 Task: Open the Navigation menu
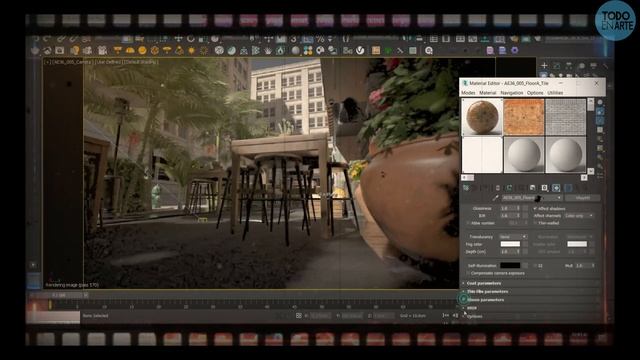click(x=511, y=93)
